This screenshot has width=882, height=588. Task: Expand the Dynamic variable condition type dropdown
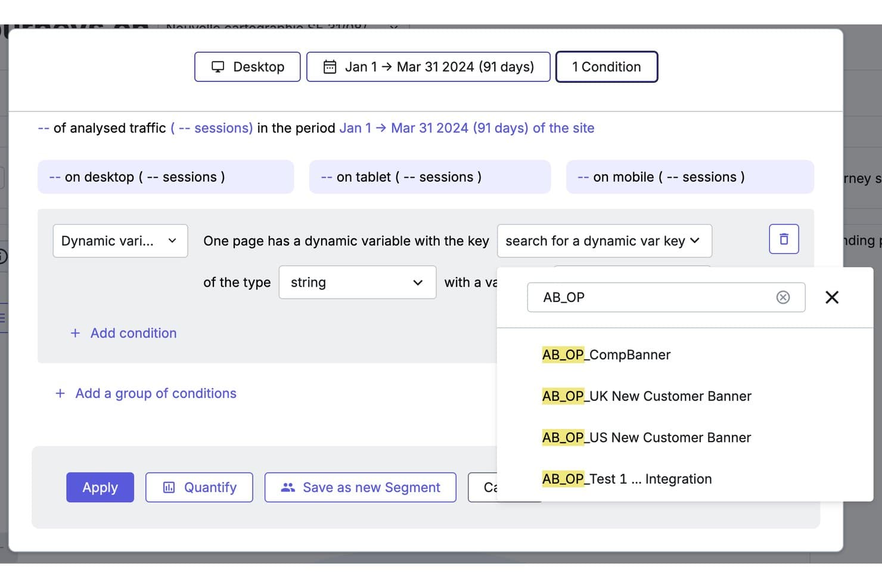[120, 241]
